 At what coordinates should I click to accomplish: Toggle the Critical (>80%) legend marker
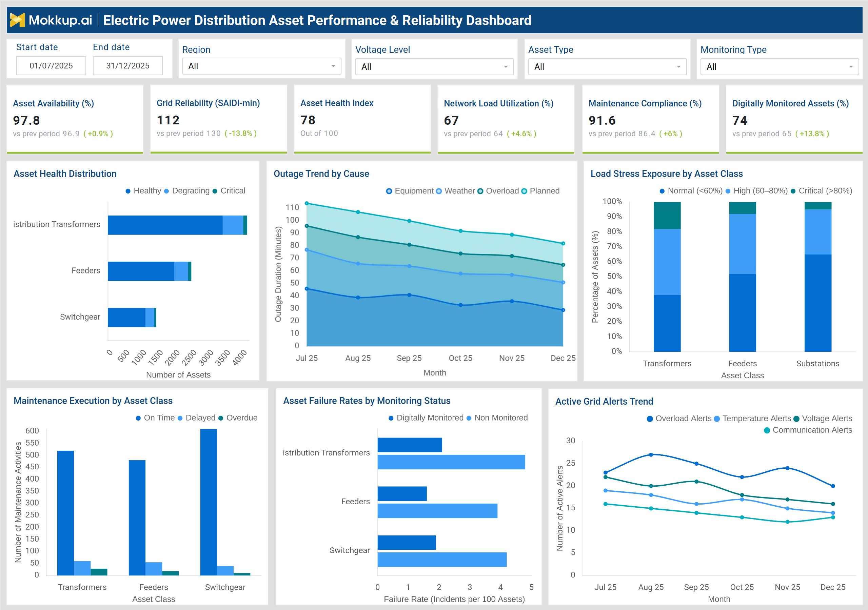pos(793,191)
